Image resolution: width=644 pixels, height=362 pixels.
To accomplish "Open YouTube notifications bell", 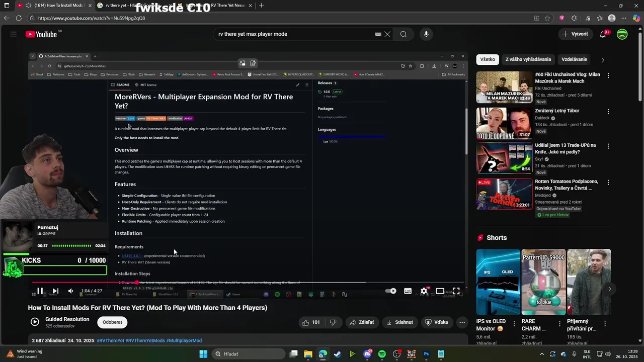I will pyautogui.click(x=603, y=34).
